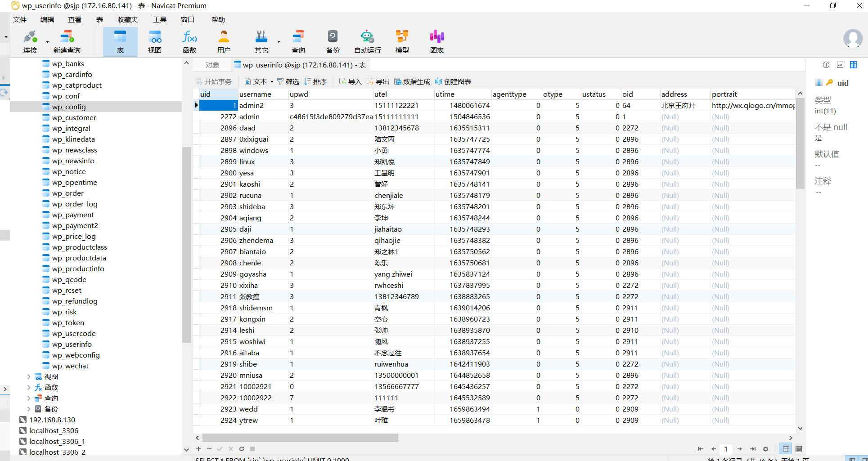Click the 其它 (Others) toolbar icon

pyautogui.click(x=261, y=41)
